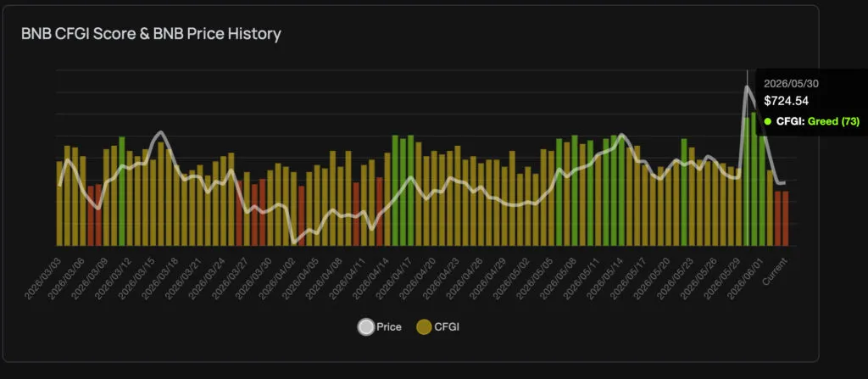Viewport: 868px width, 379px height.
Task: Click the x-axis label 2026/04/02
Action: [x=277, y=279]
